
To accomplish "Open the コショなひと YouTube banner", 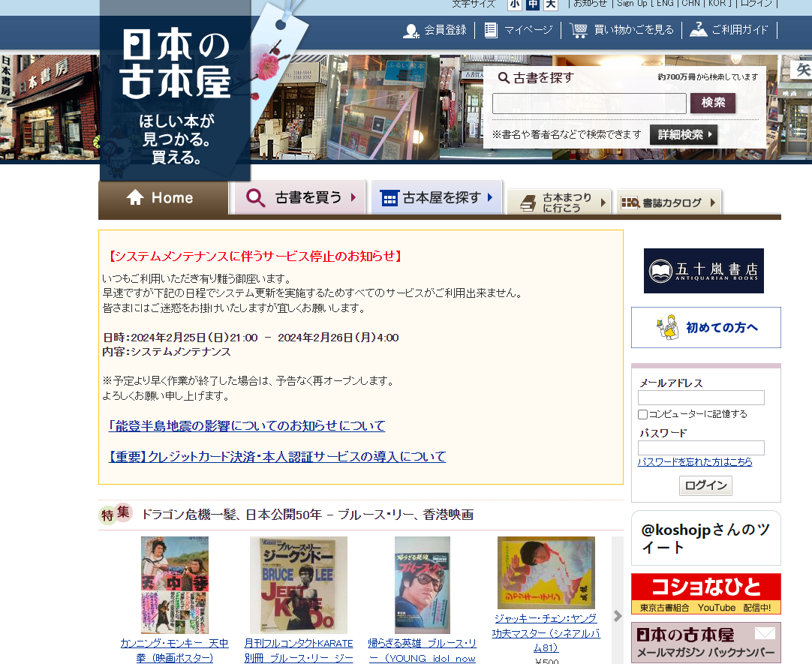I will point(705,593).
